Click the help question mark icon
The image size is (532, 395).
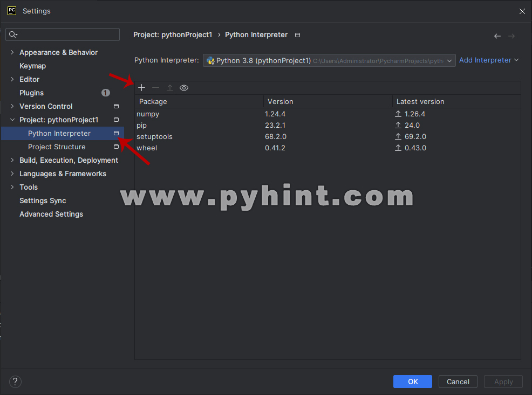(x=15, y=382)
